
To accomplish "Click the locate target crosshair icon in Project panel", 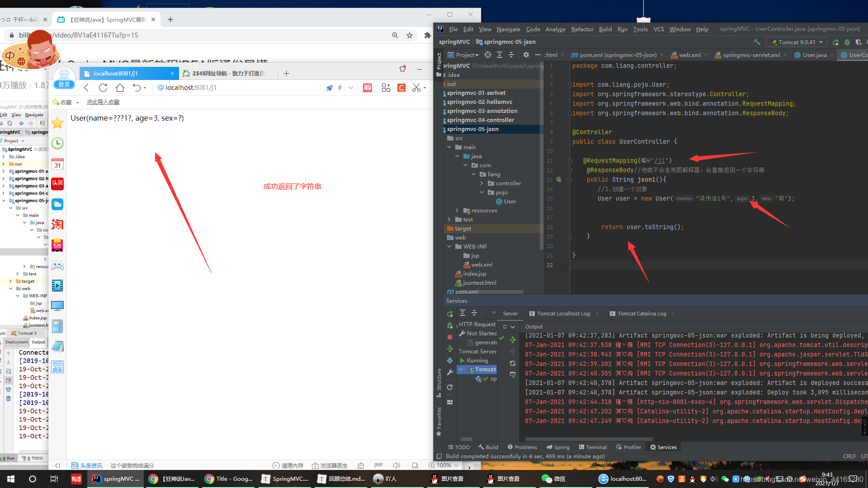I will click(488, 55).
